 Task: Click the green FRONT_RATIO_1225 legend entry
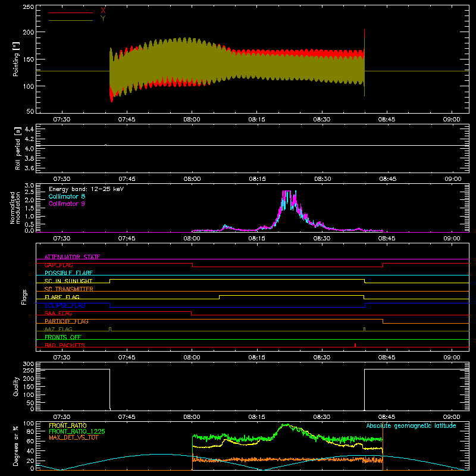(77, 431)
